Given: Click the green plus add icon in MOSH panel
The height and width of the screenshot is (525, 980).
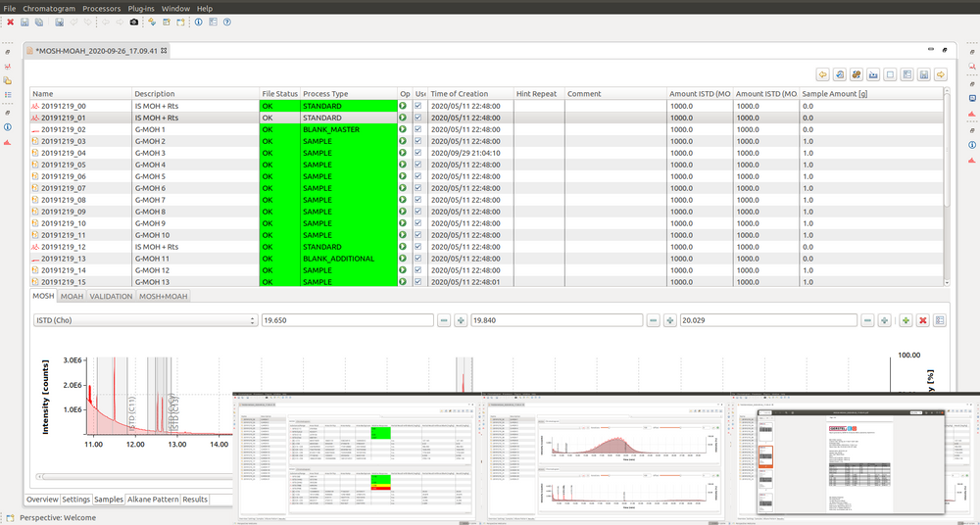Looking at the screenshot, I should [x=905, y=320].
